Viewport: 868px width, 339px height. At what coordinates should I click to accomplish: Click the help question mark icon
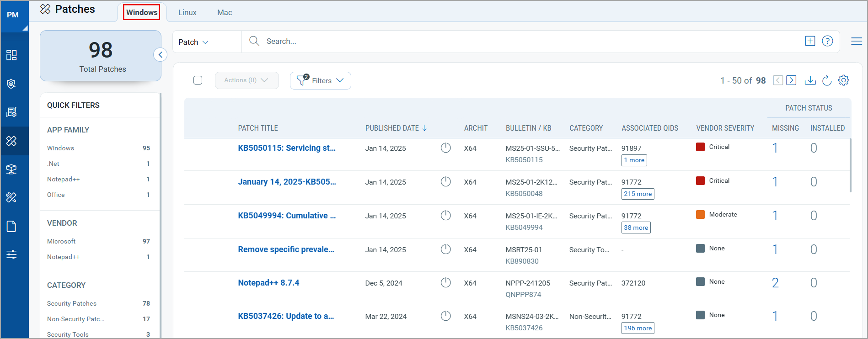click(827, 41)
